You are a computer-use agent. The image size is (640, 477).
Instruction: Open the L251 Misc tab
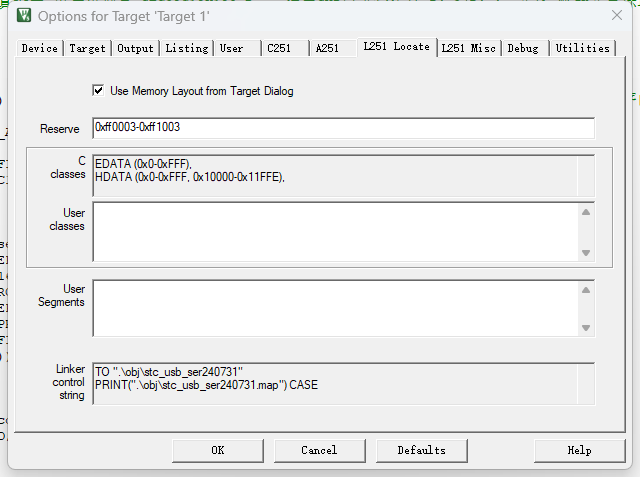pyautogui.click(x=469, y=48)
